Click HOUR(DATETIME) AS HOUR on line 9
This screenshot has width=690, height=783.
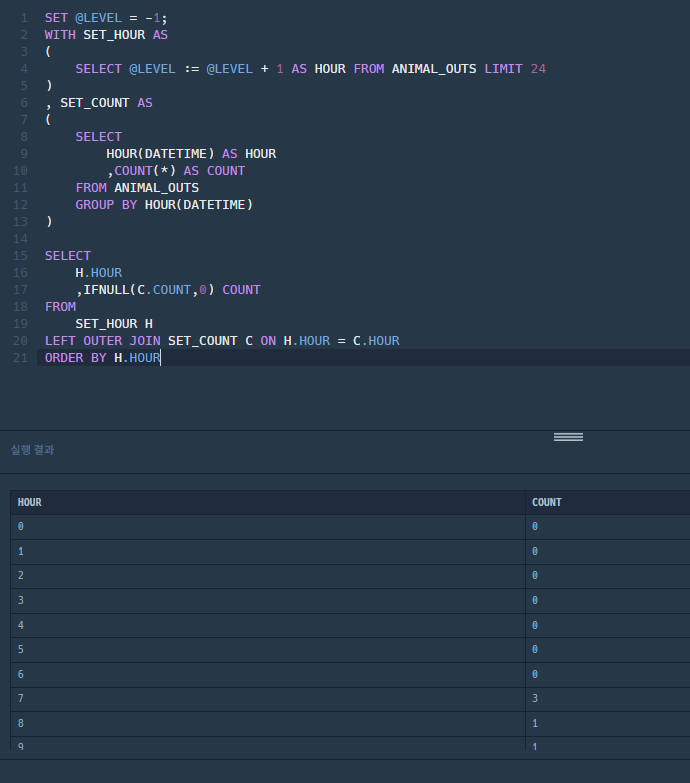tap(191, 154)
